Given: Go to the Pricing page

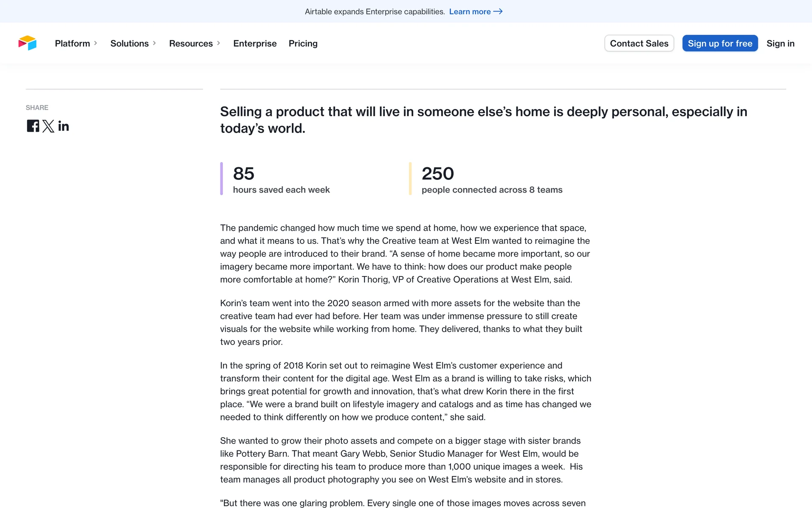Looking at the screenshot, I should coord(303,43).
